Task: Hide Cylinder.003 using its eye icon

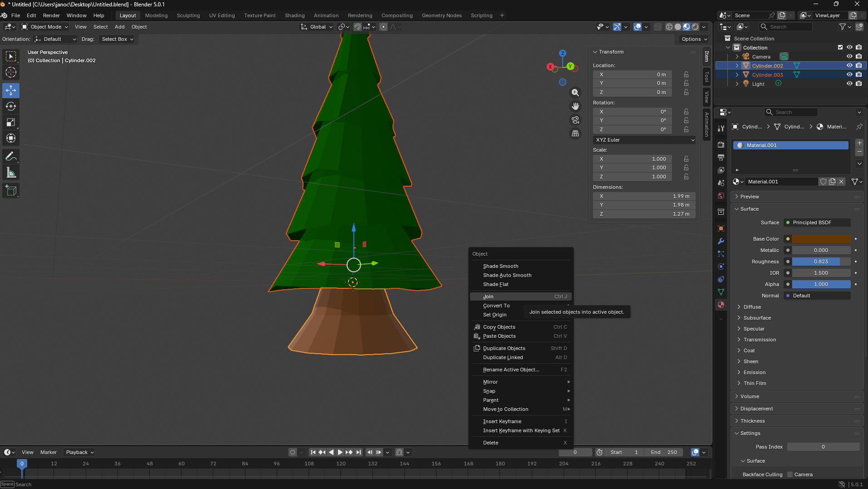Action: pyautogui.click(x=849, y=74)
